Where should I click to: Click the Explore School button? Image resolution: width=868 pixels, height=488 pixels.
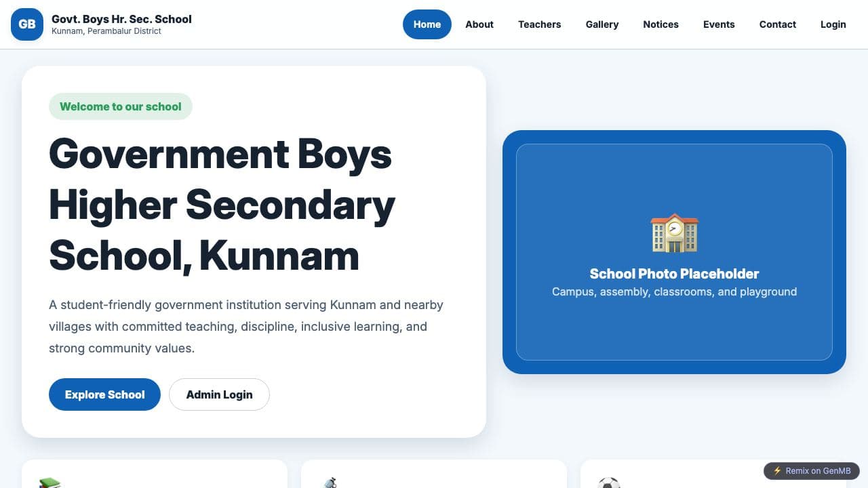104,394
